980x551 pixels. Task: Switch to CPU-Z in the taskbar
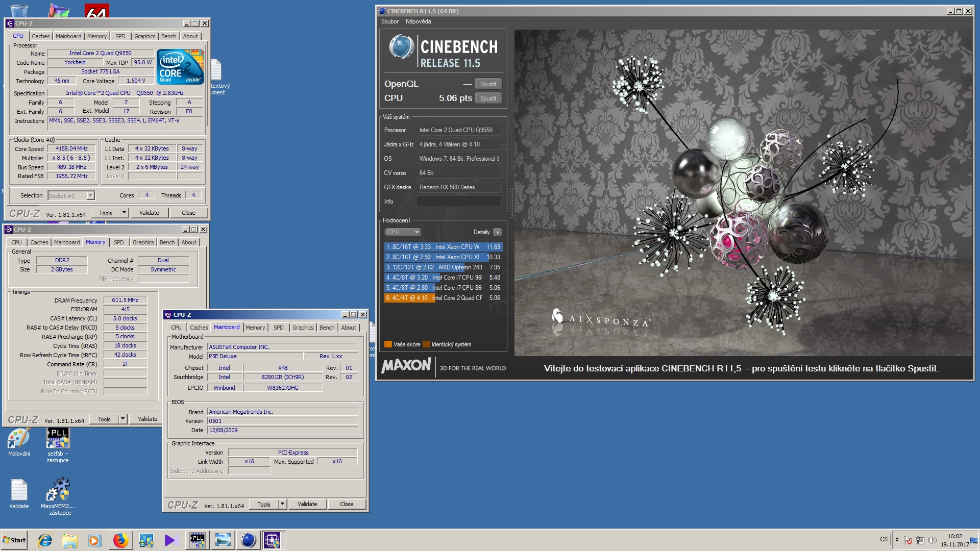[273, 540]
